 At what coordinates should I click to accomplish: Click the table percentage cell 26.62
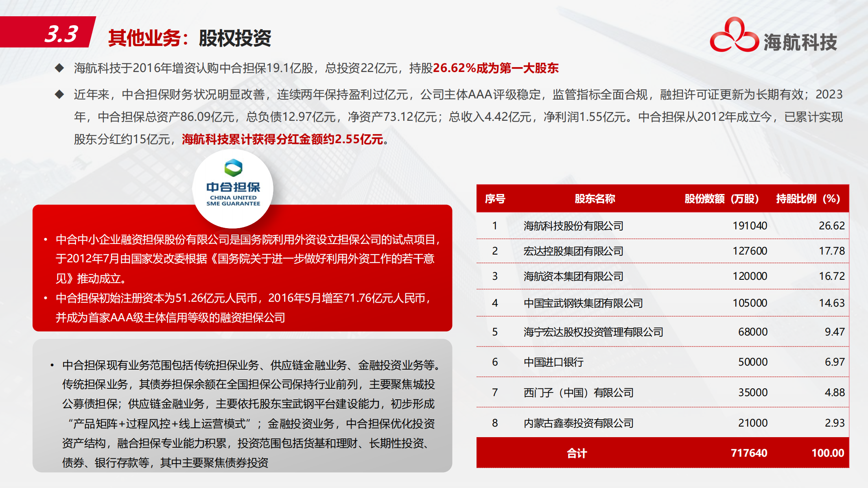tap(832, 226)
